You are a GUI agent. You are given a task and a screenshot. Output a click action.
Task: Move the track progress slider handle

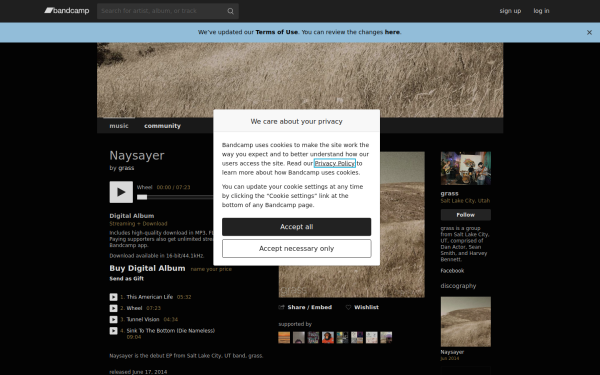pos(142,197)
